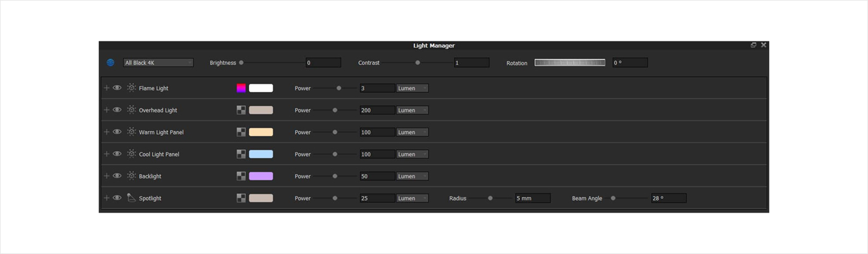
Task: Hide the Cool Light Panel
Action: click(x=117, y=154)
